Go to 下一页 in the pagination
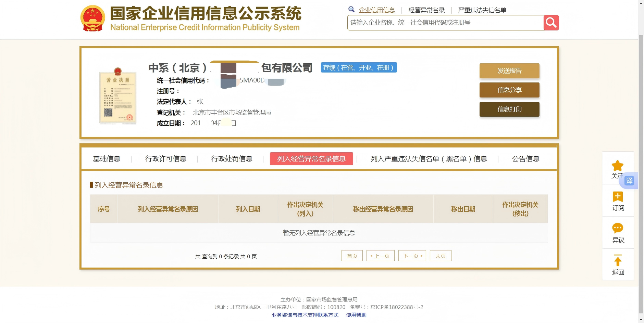This screenshot has height=323, width=644. (x=412, y=256)
